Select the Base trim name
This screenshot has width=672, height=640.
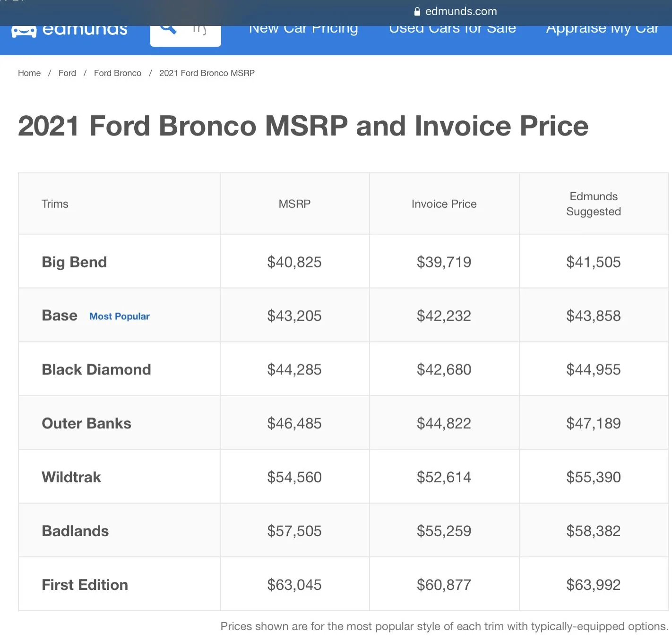pos(60,316)
